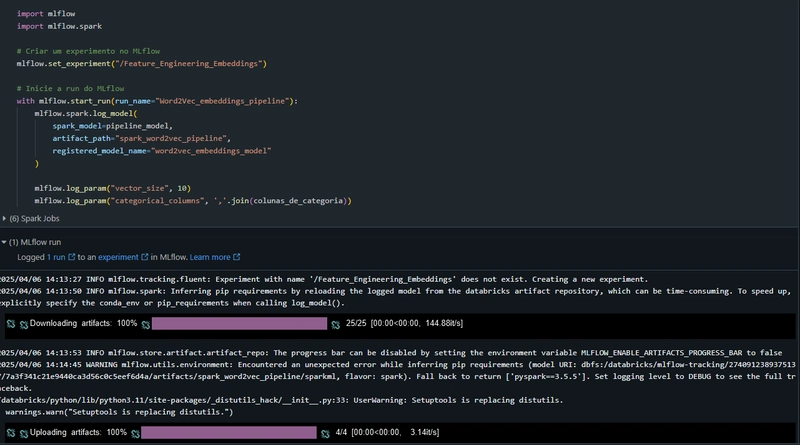Click the external-link icon next to Learn more
This screenshot has width=800, height=445.
(237, 257)
